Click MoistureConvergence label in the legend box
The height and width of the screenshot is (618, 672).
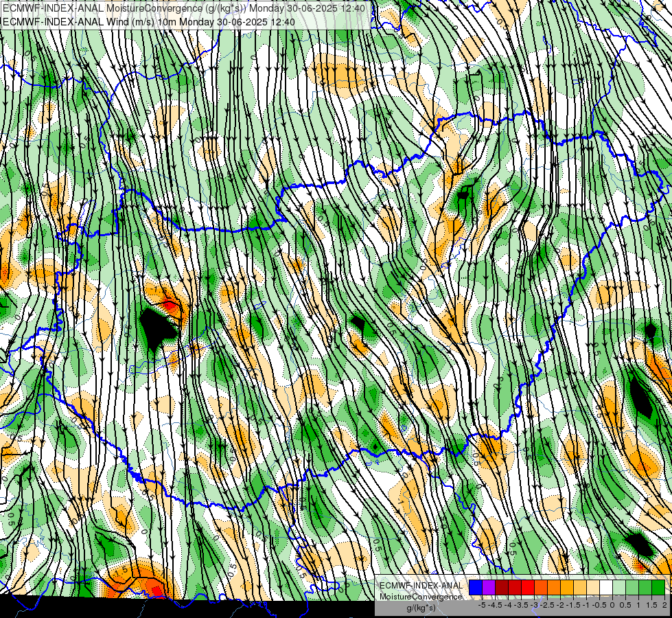[421, 597]
